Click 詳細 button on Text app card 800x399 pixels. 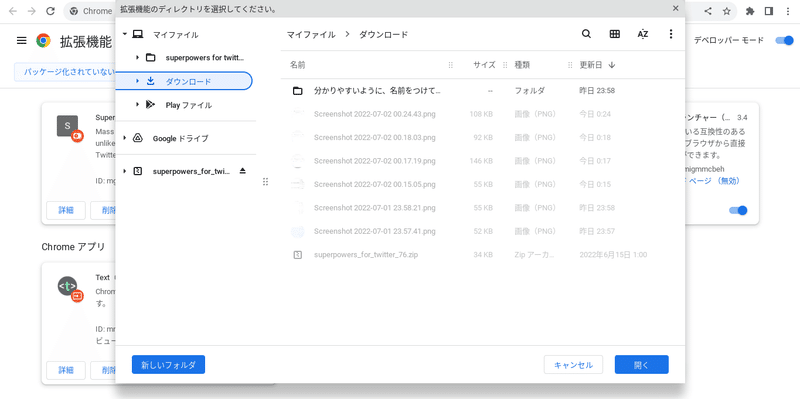coord(66,370)
